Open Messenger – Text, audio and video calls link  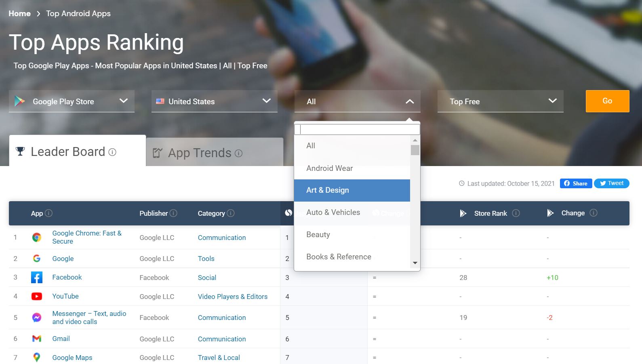[x=89, y=318]
